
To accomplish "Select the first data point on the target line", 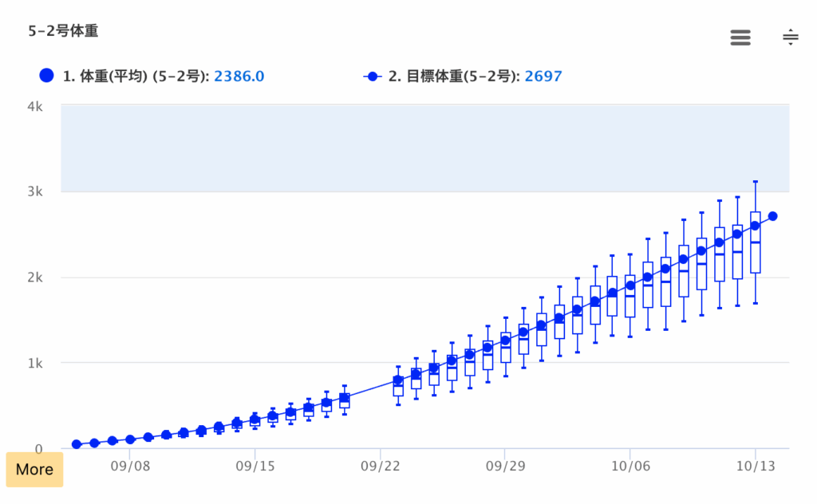I will (x=77, y=444).
